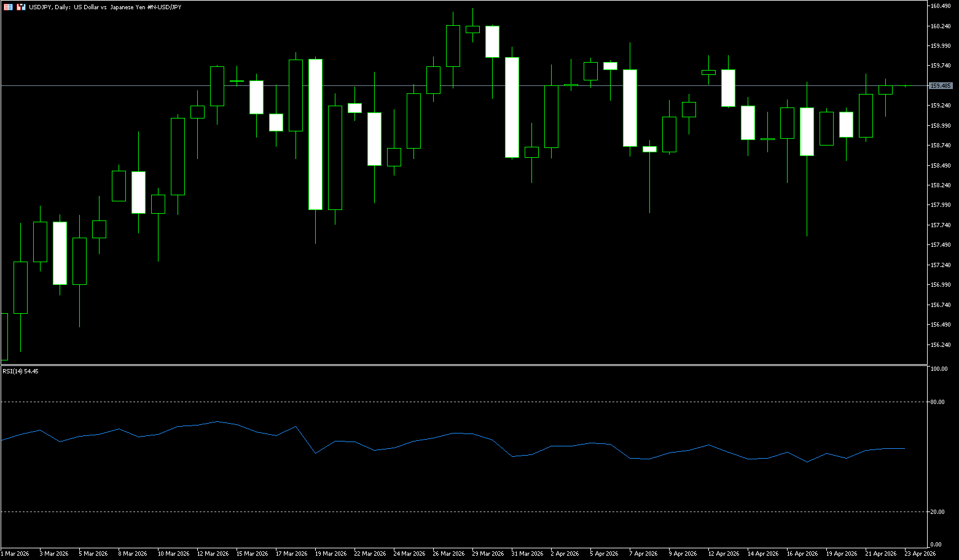Click the 160.490 price scale label

tap(941, 6)
